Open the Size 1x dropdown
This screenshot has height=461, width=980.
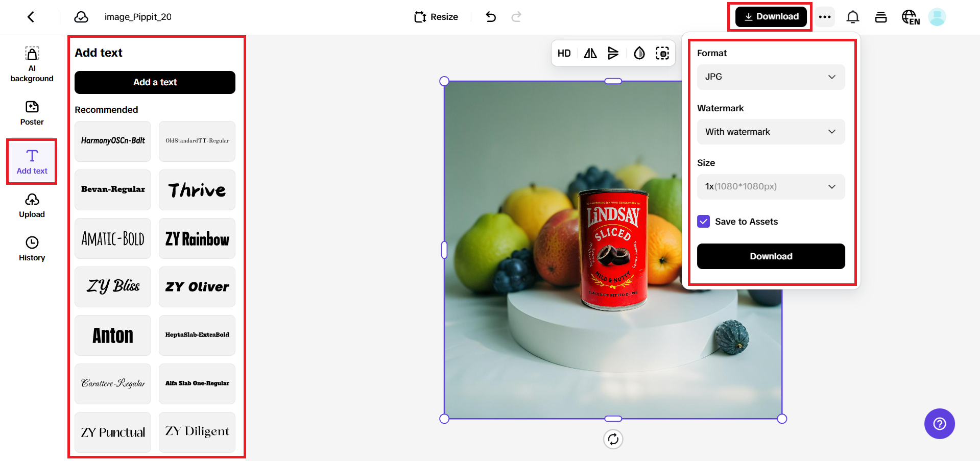pyautogui.click(x=771, y=186)
